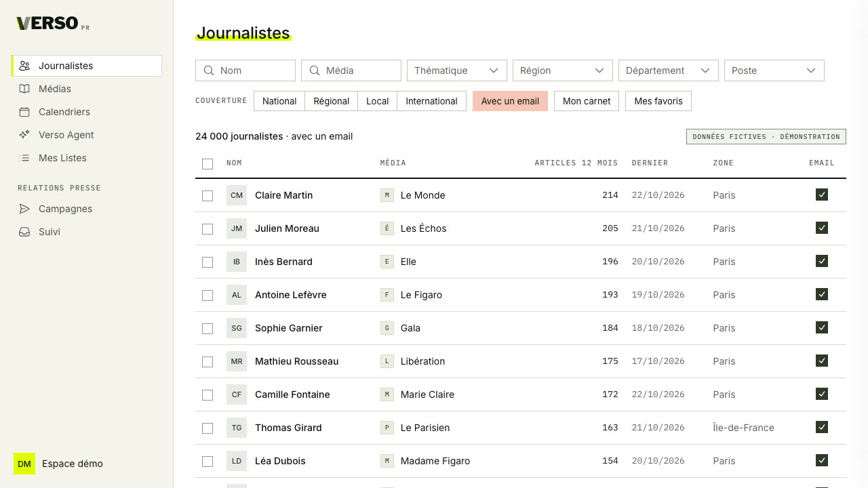Screen dimensions: 868x488
Task: Go to Calendriers in sidebar
Action: click(x=87, y=112)
